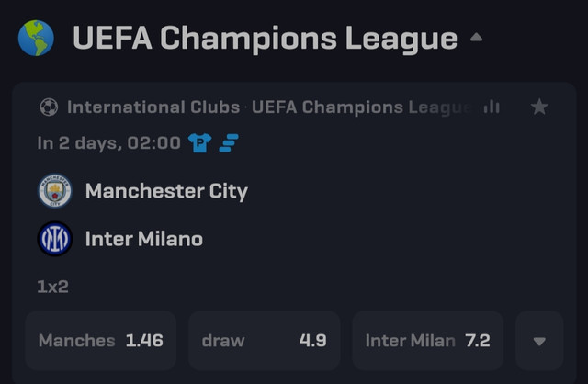
Task: Open match statistics bar chart icon
Action: point(492,107)
